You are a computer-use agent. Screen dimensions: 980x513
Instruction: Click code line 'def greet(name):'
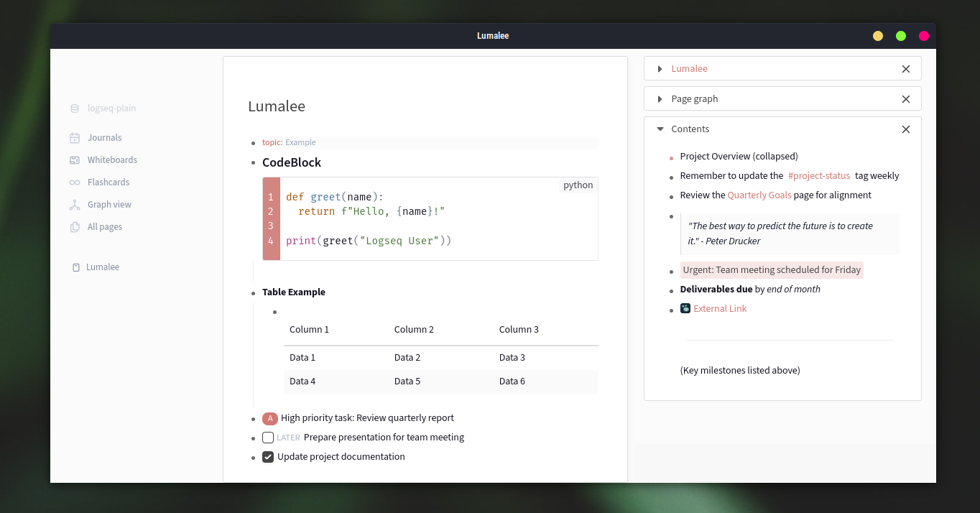[x=335, y=197]
